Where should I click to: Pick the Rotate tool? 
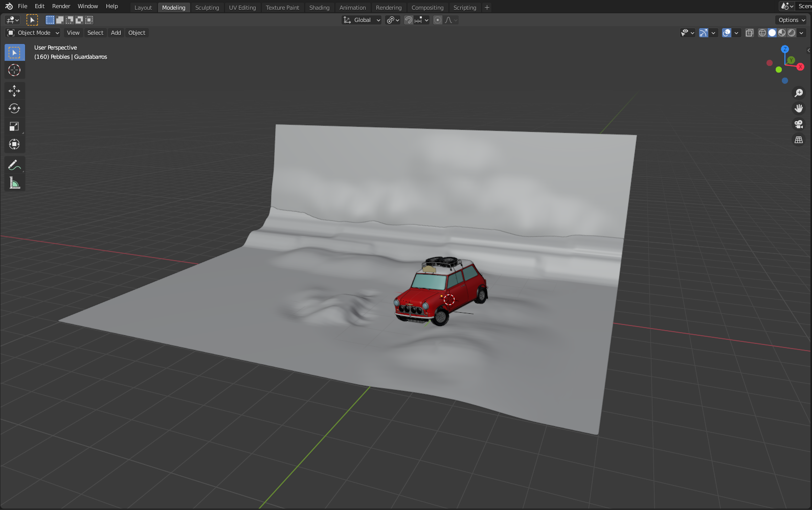[15, 108]
